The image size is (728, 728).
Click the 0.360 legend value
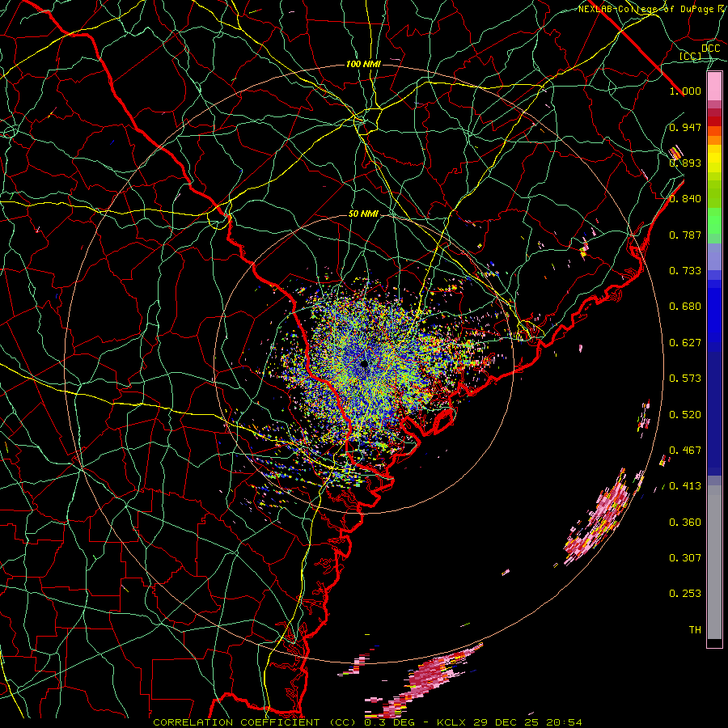685,523
